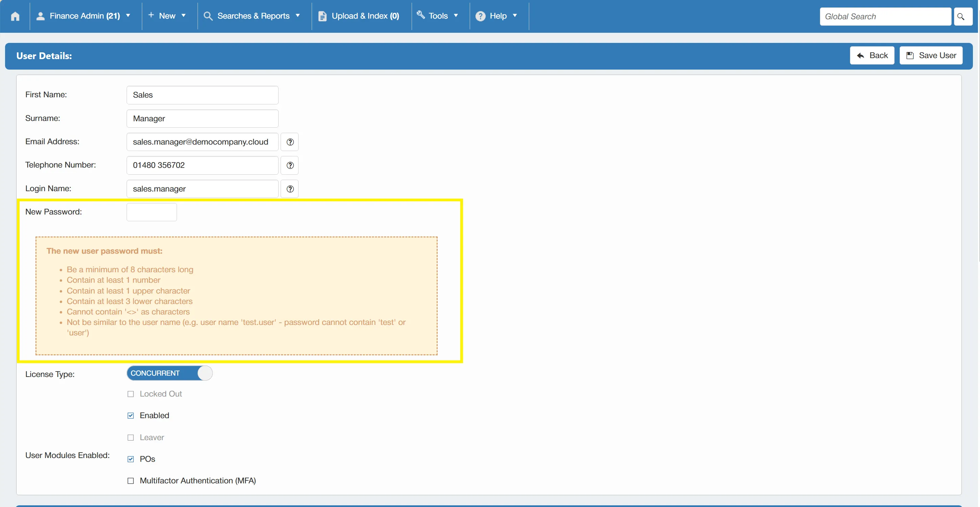The height and width of the screenshot is (507, 980).
Task: Click the Finance Admin user profile icon
Action: point(40,16)
